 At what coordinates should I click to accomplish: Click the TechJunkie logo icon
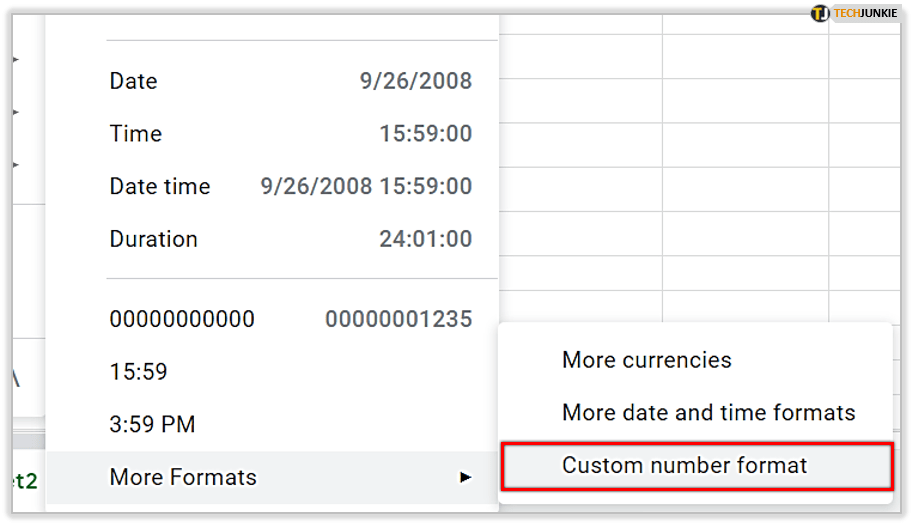pyautogui.click(x=820, y=14)
